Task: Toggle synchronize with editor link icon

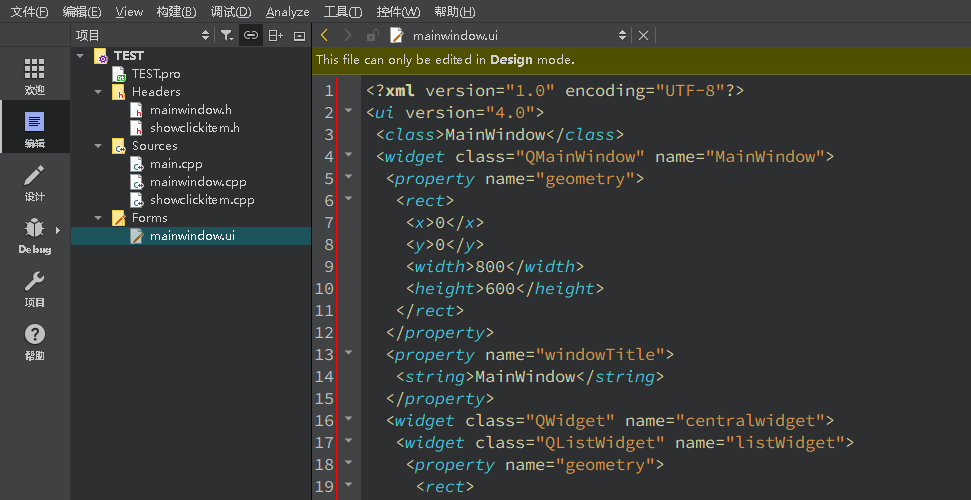Action: coord(250,36)
